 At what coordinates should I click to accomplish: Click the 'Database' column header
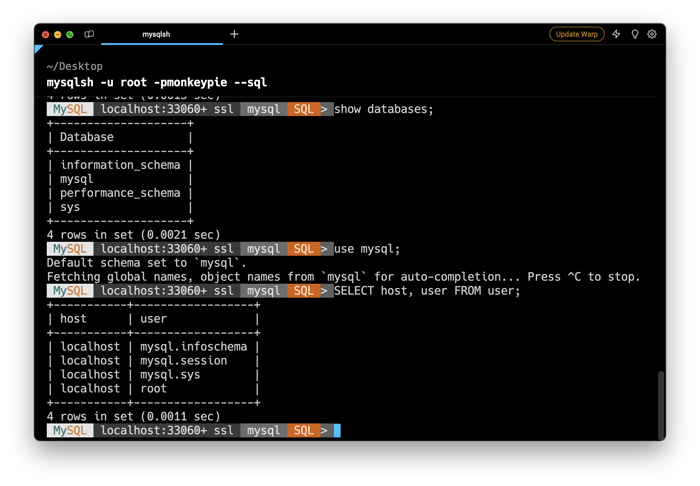[x=87, y=137]
